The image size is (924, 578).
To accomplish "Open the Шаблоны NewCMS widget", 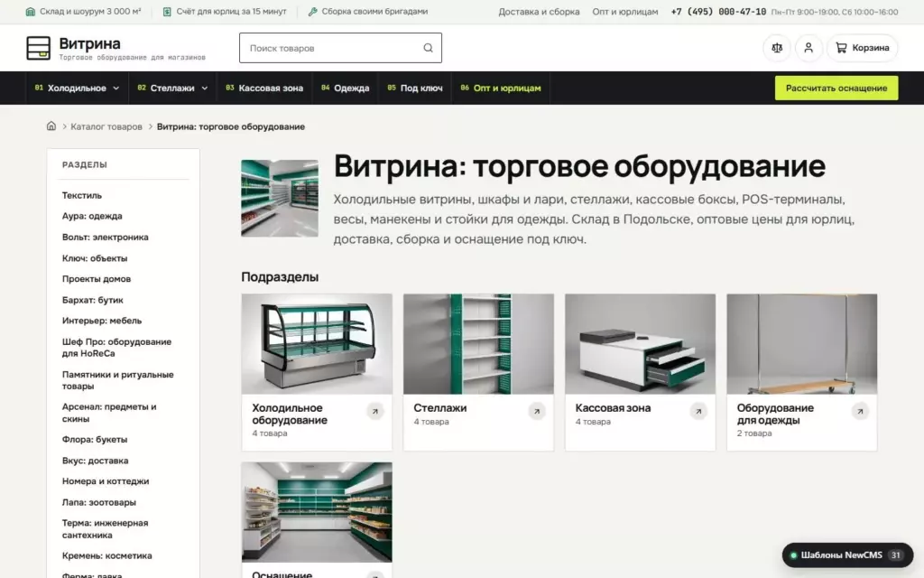I will click(847, 555).
